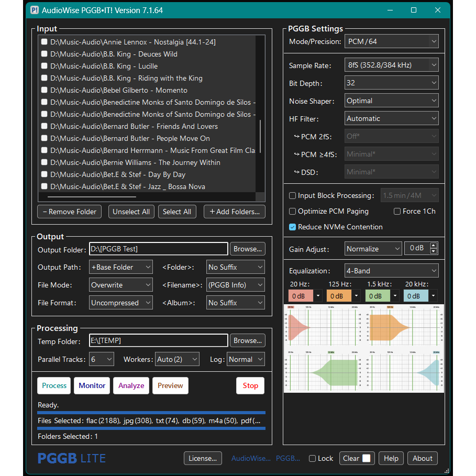Open the AudioWise link
Image resolution: width=476 pixels, height=476 pixels.
pos(250,458)
